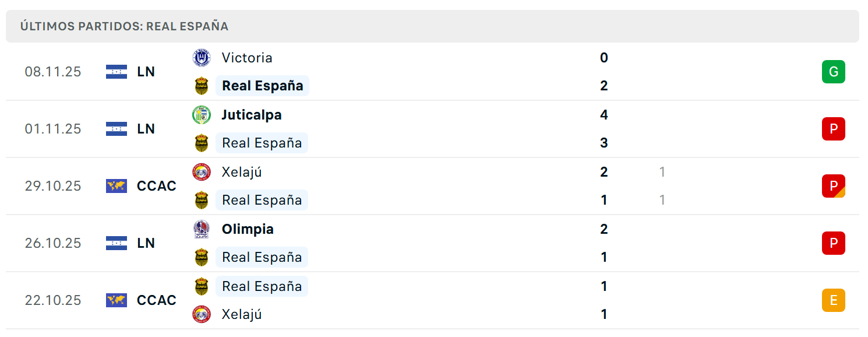This screenshot has height=337, width=868.
Task: Click orange E draw badge
Action: 833,300
